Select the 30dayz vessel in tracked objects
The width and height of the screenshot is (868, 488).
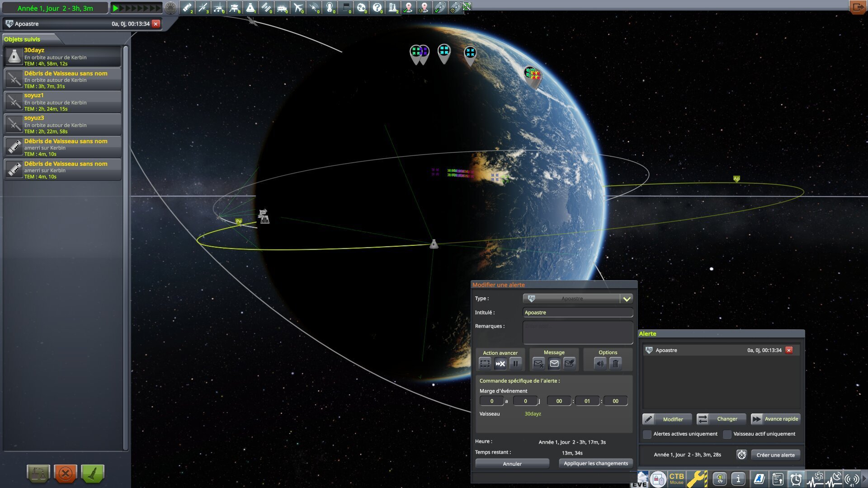click(62, 56)
